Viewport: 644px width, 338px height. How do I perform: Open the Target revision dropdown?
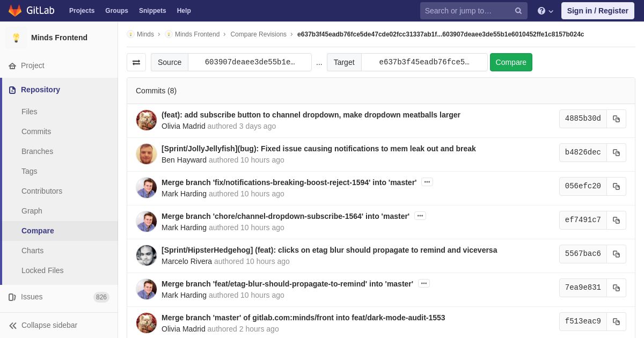pos(425,62)
